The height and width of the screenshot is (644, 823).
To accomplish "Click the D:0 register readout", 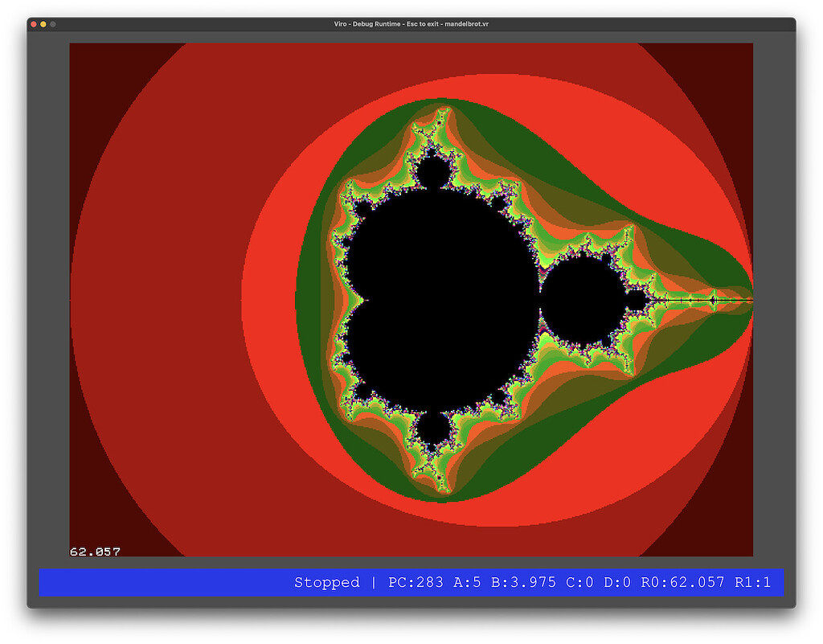I will [617, 582].
